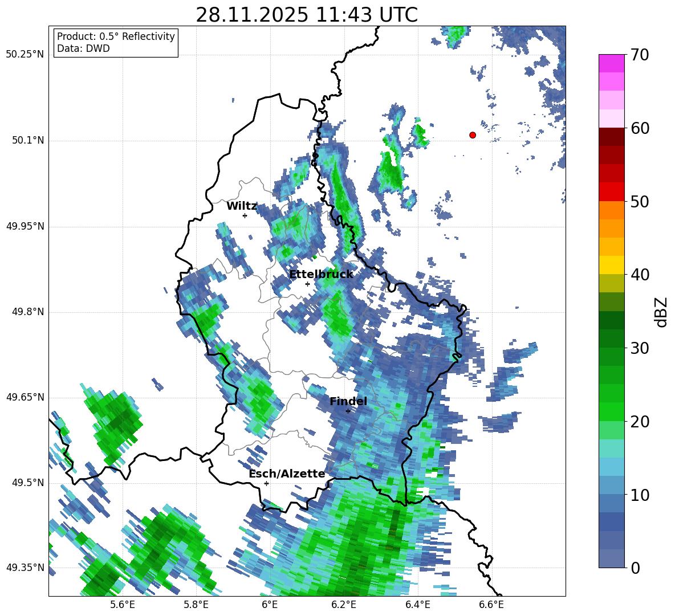The width and height of the screenshot is (675, 616).
Task: Click the 5.6°E longitude label
Action: point(123,605)
